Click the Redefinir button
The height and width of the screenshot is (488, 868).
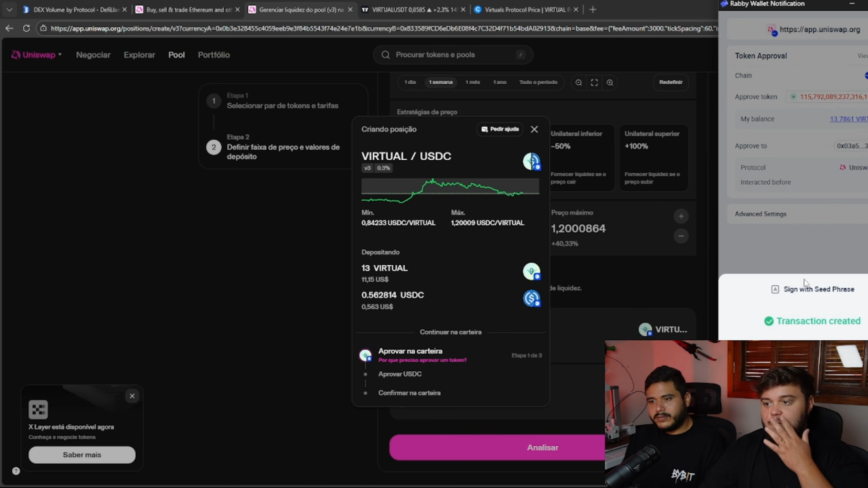(671, 82)
